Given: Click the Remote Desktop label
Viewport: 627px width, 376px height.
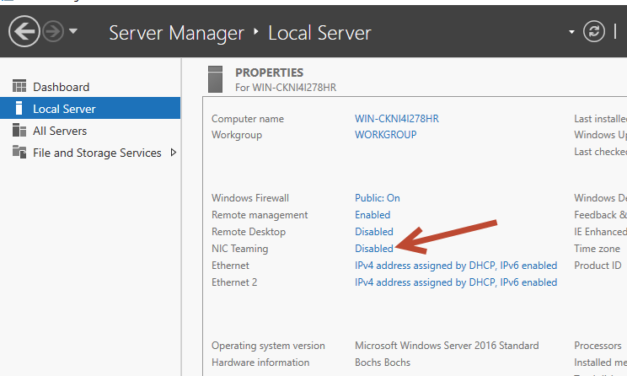Looking at the screenshot, I should [248, 232].
